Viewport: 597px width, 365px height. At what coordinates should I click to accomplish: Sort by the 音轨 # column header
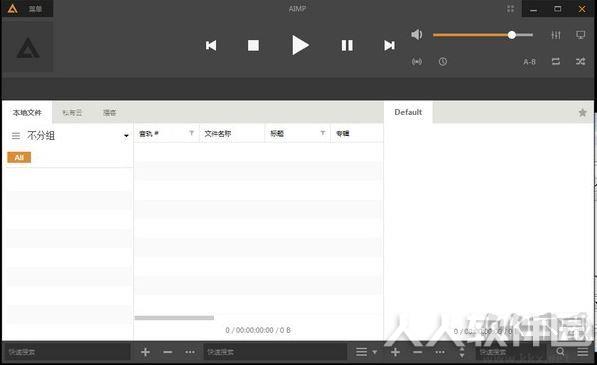(x=149, y=134)
